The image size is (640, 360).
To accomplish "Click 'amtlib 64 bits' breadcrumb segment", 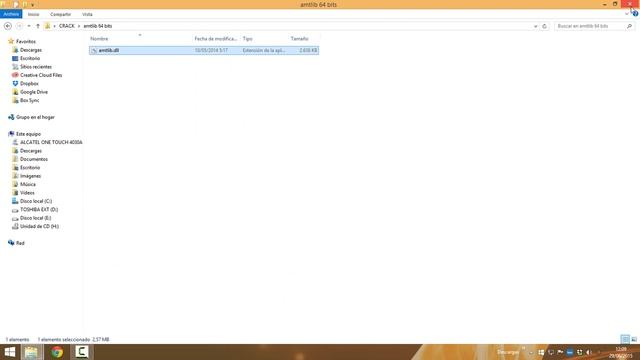I will pos(98,26).
